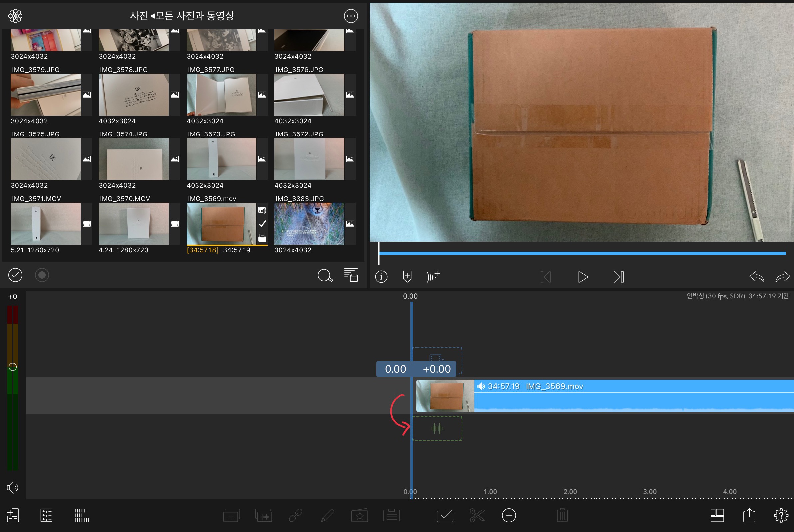Click the undo arrow
Screen dimensions: 794x532
757,277
